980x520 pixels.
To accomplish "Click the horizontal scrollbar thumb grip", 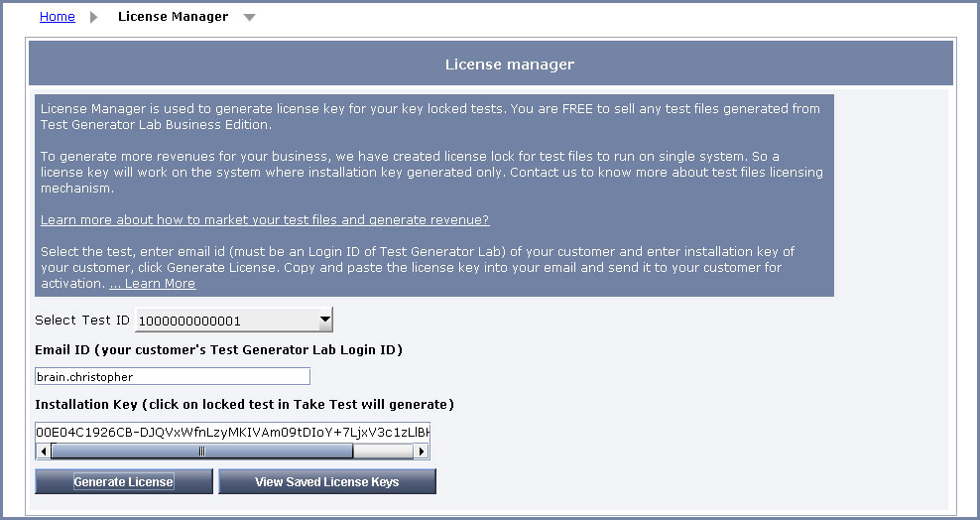I will [202, 452].
